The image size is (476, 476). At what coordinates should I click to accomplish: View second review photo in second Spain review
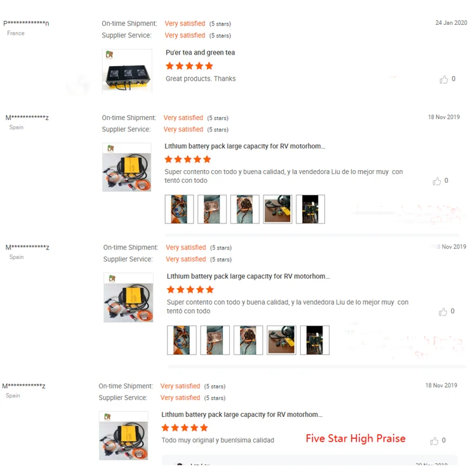pos(215,340)
